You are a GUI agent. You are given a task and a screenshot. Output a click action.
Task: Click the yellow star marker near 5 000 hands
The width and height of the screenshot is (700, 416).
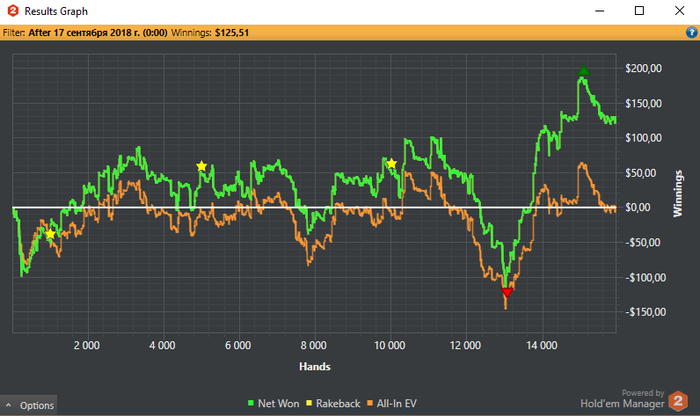tap(201, 166)
